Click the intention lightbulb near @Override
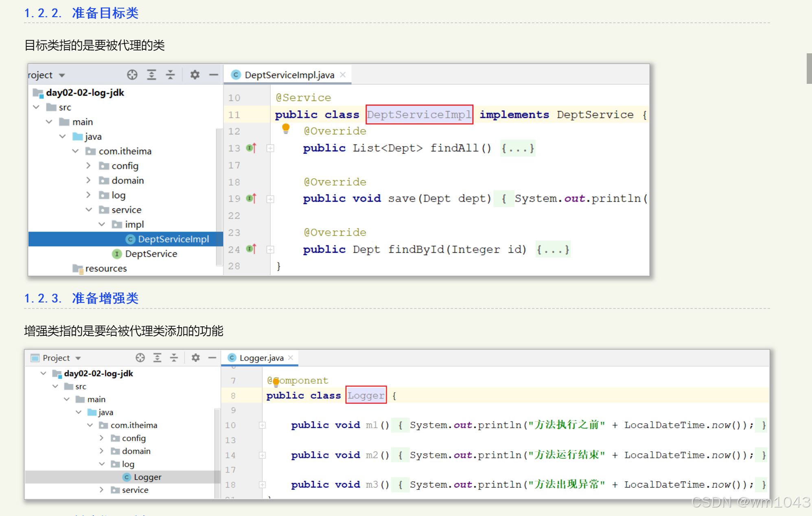This screenshot has width=812, height=516. pos(286,128)
